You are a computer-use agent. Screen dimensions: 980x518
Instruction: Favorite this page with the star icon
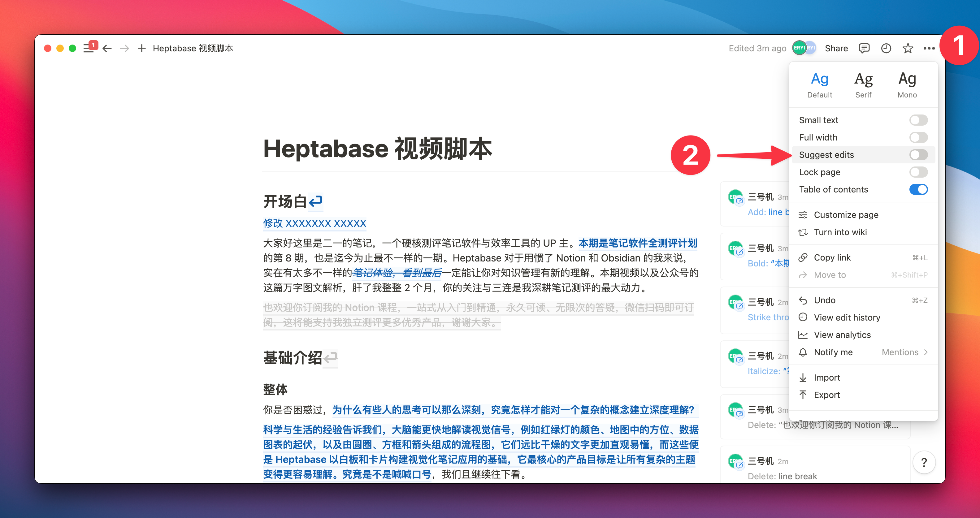coord(908,48)
